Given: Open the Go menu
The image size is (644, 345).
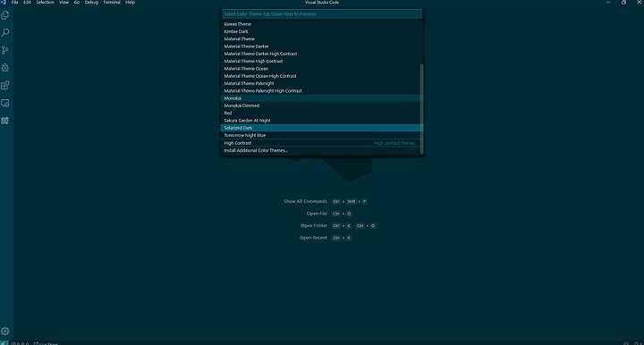Looking at the screenshot, I should tap(77, 3).
